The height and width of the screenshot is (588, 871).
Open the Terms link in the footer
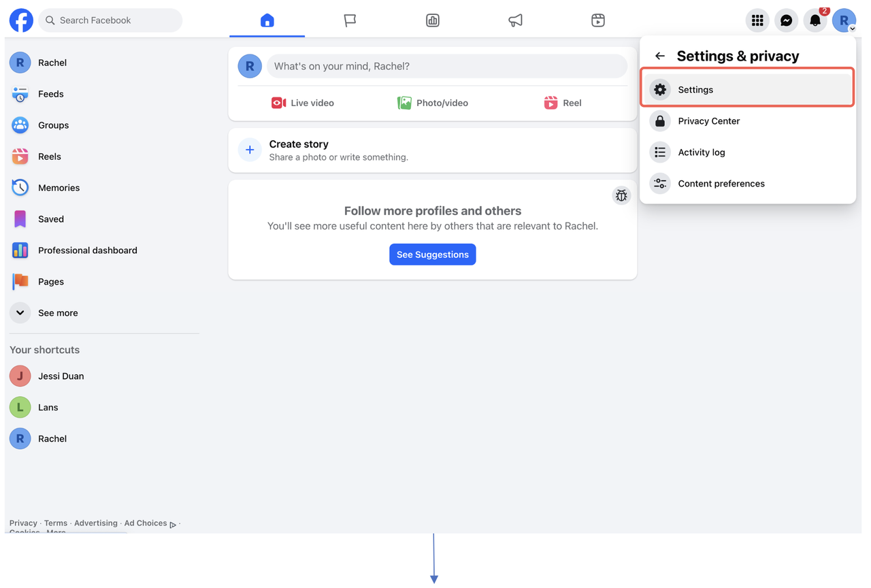[55, 523]
